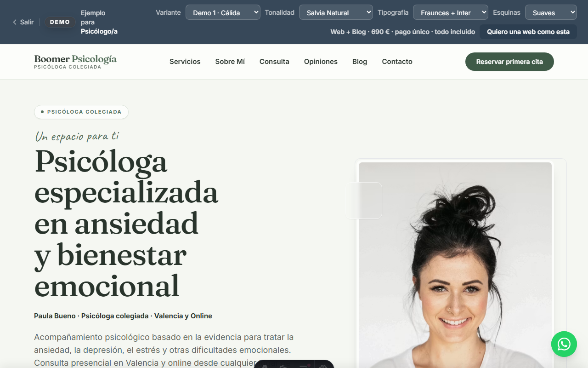Image resolution: width=588 pixels, height=368 pixels.
Task: Open the Tonalidad dropdown showing Salvia Natural
Action: point(336,12)
